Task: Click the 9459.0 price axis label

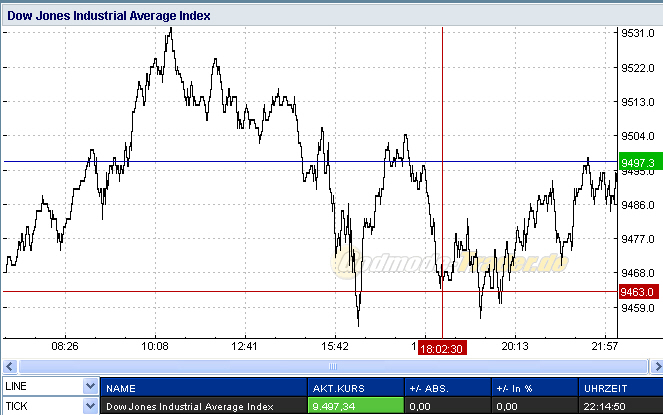Action: [x=638, y=308]
